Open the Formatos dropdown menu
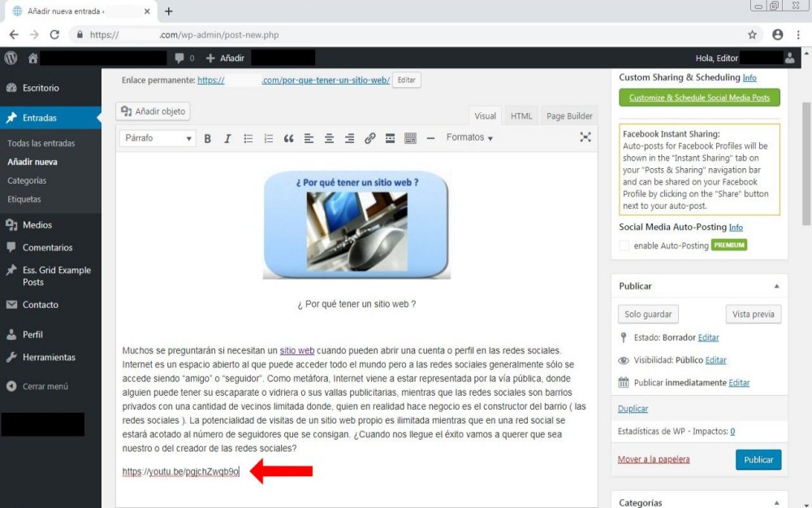Image resolution: width=812 pixels, height=508 pixels. pyautogui.click(x=469, y=138)
